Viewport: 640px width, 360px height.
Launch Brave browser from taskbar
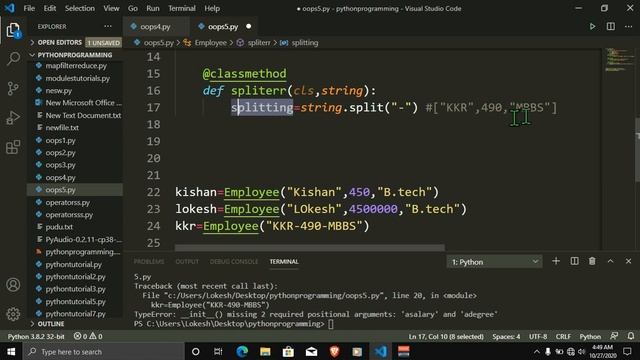coord(334,351)
